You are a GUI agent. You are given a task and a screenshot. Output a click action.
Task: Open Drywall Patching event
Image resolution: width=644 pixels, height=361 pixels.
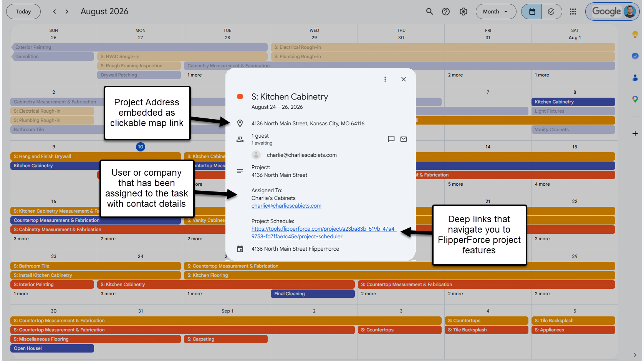point(139,75)
